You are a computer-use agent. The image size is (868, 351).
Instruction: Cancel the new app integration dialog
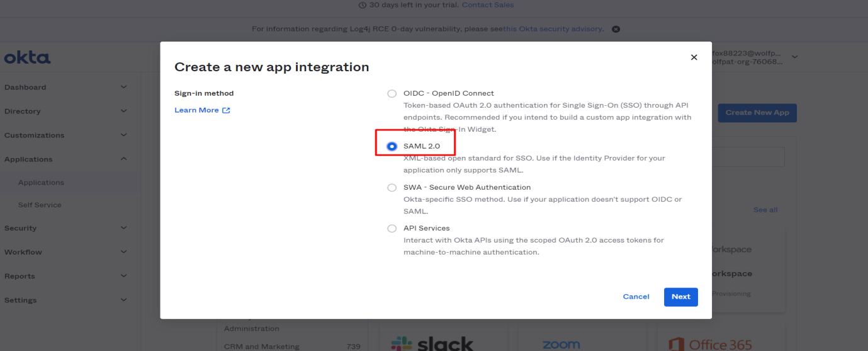coord(636,297)
